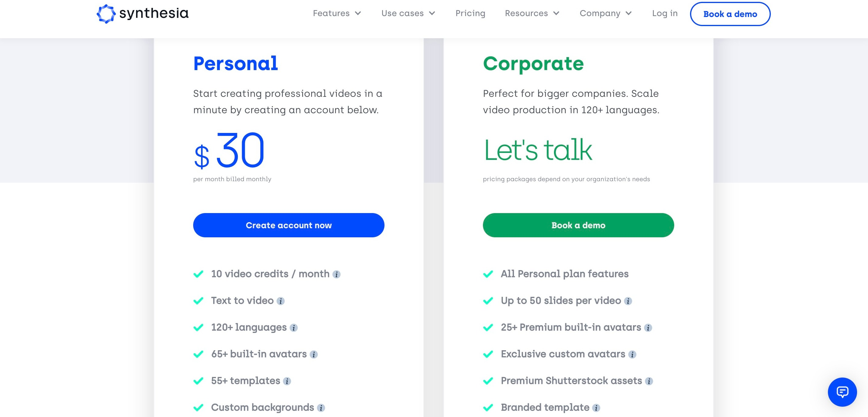The height and width of the screenshot is (417, 868).
Task: Show info for Up to 50 slides
Action: pyautogui.click(x=628, y=301)
